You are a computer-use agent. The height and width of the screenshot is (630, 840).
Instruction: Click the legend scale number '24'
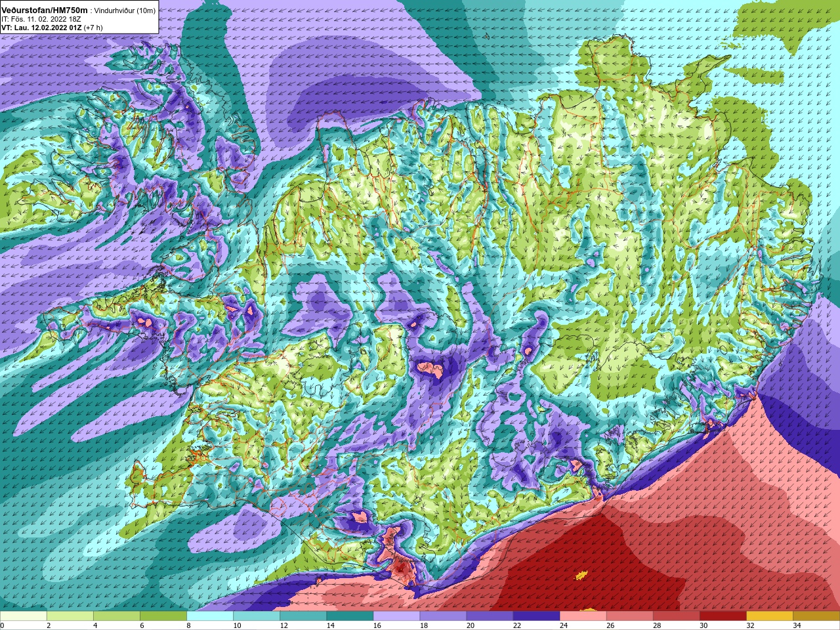tap(563, 625)
